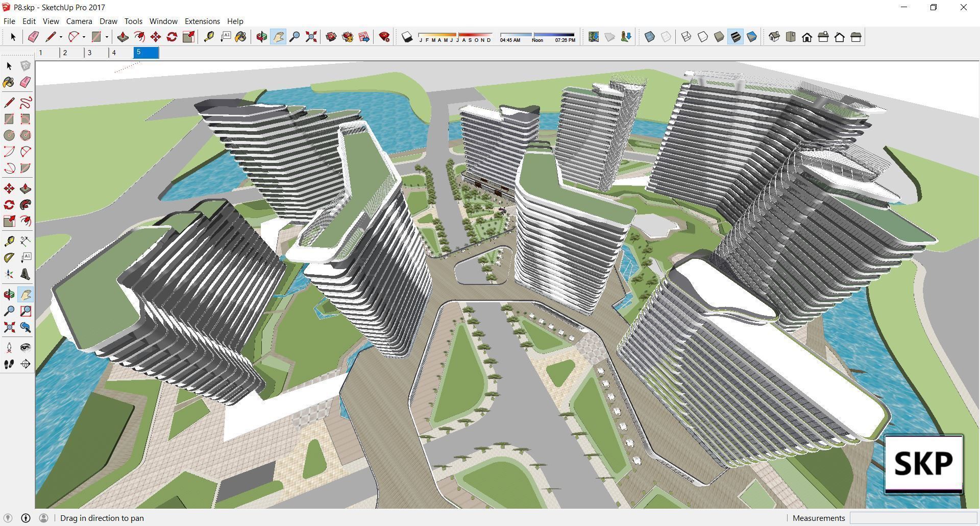Switch to the Iso view
This screenshot has width=980, height=526.
click(774, 37)
